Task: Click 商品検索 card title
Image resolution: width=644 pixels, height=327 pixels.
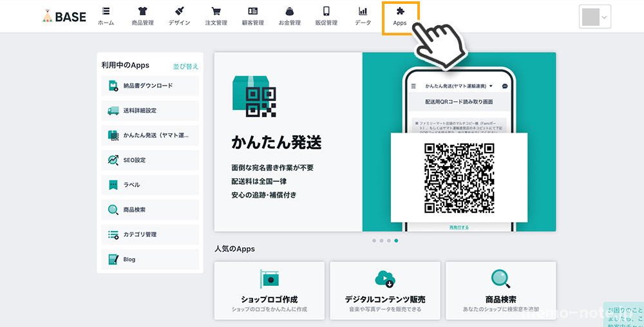Action: click(500, 299)
